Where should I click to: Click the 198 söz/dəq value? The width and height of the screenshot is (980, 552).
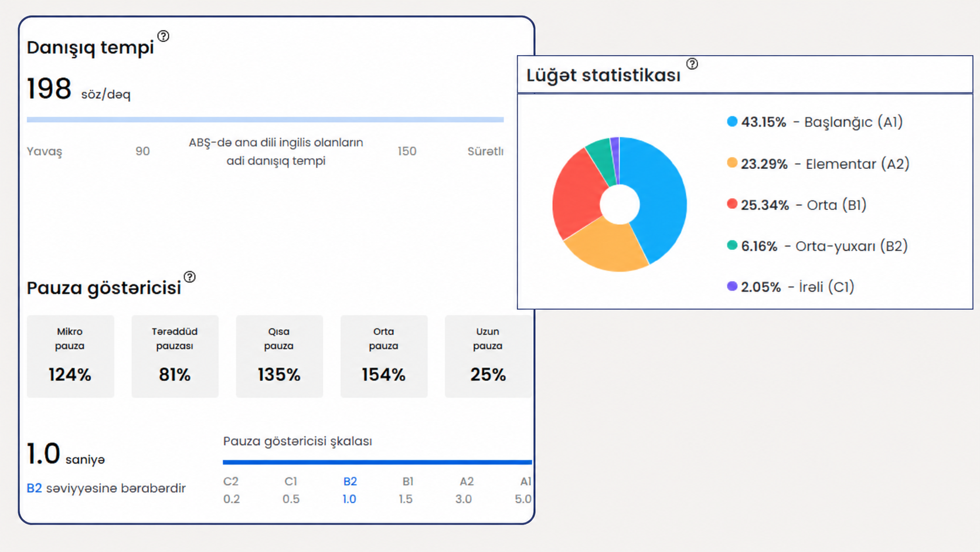pos(79,90)
